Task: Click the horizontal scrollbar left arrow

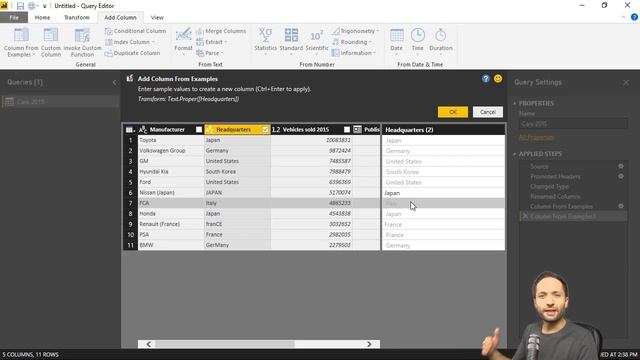Action: [x=149, y=344]
